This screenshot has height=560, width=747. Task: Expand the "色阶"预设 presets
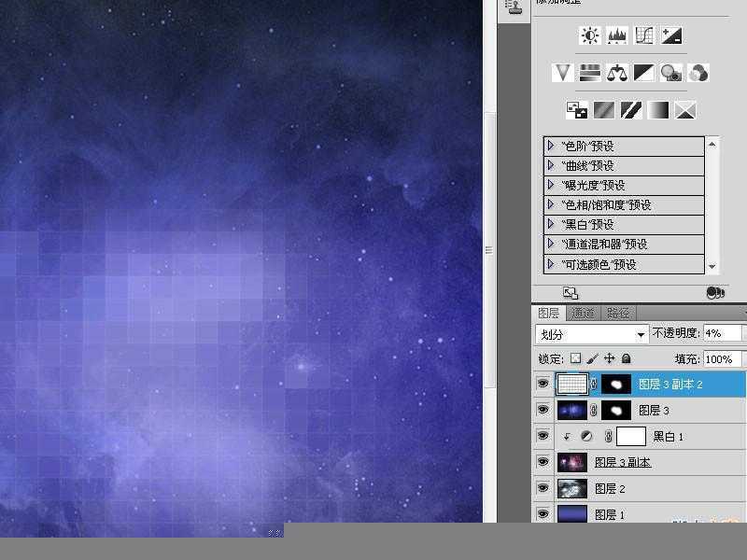[x=551, y=146]
